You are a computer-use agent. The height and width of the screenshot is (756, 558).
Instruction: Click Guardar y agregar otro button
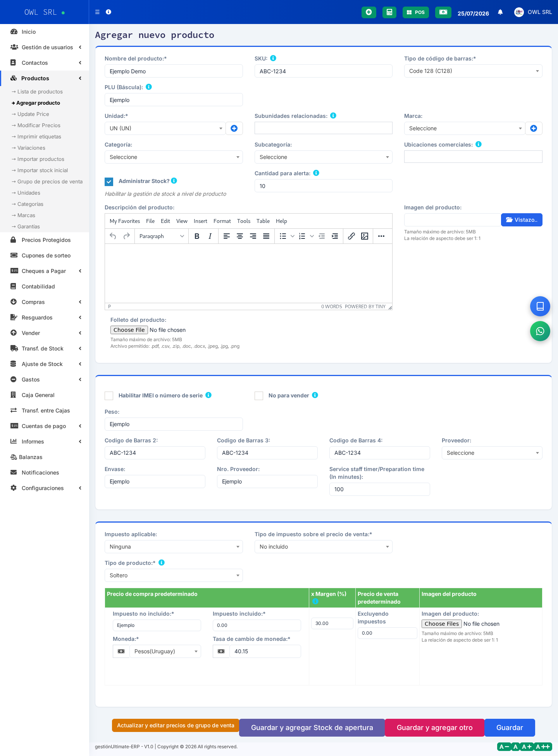pos(435,728)
